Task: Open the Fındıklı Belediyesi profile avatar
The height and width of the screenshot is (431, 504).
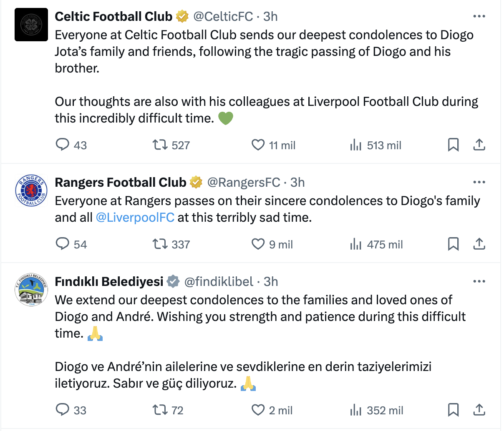Action: [31, 290]
